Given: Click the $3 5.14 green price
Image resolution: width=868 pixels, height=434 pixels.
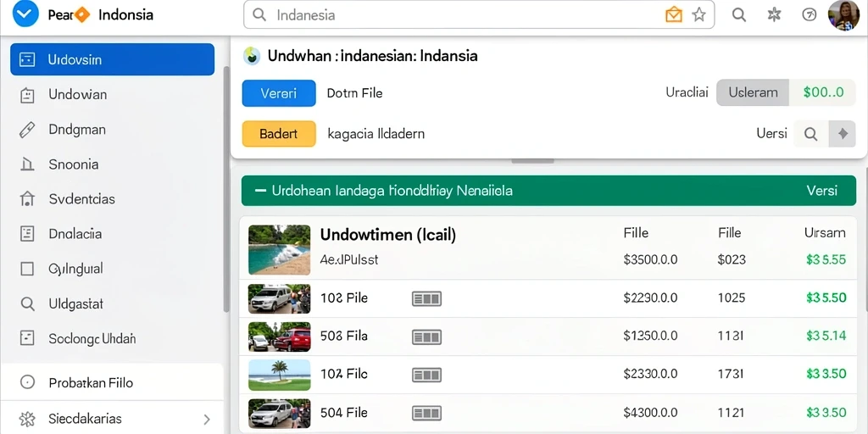Looking at the screenshot, I should point(826,336).
